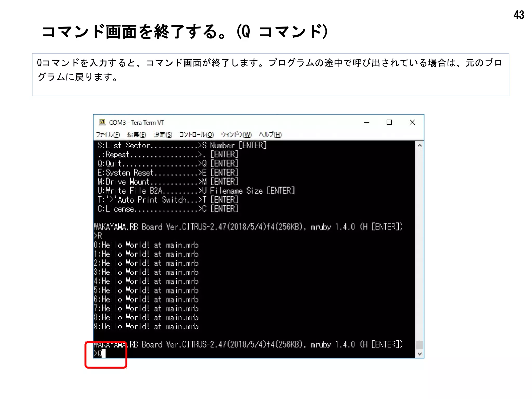Open the ヘルプ(H) menu

270,135
